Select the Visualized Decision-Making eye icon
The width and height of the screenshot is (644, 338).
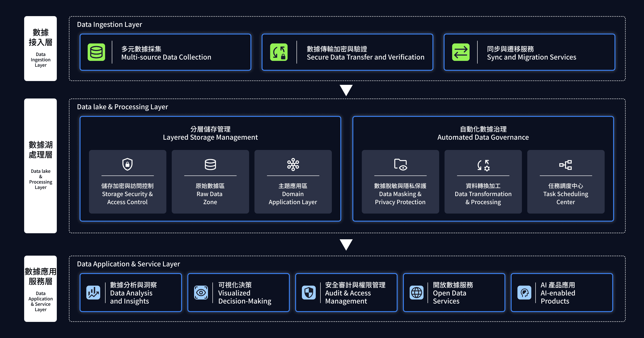[201, 293]
